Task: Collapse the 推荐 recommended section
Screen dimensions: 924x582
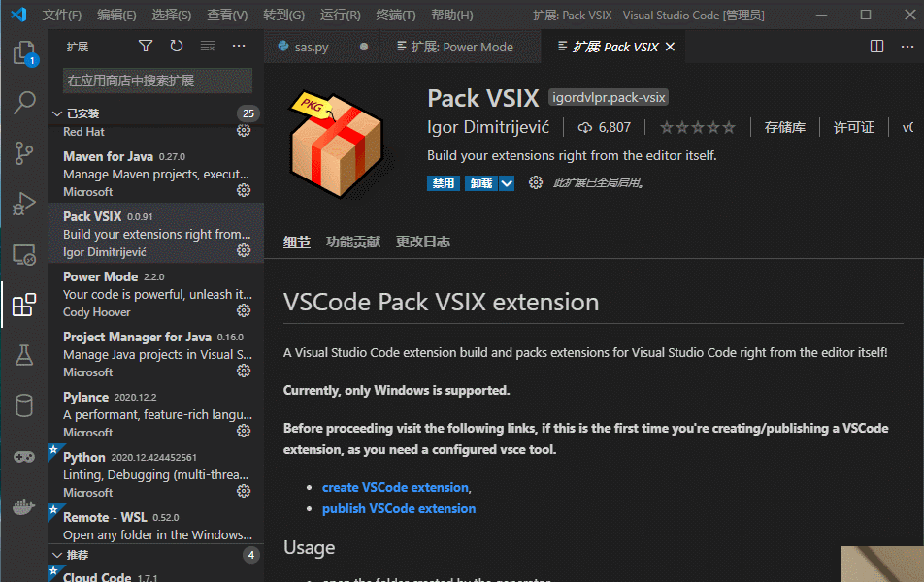Action: click(x=57, y=555)
